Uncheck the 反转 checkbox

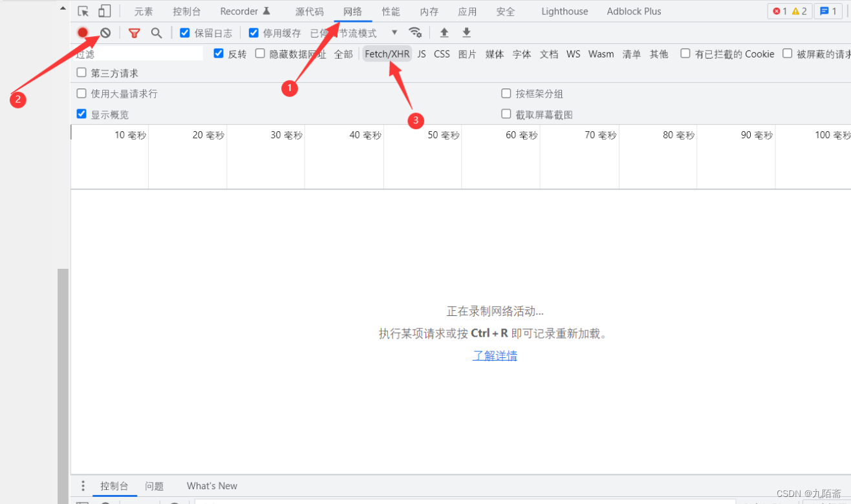pyautogui.click(x=219, y=54)
